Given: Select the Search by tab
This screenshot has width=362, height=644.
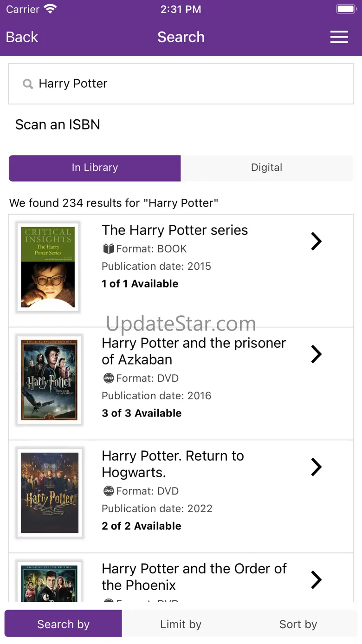Looking at the screenshot, I should click(63, 624).
